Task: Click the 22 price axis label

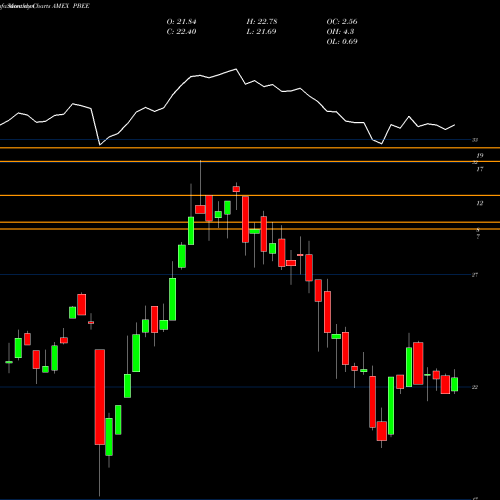Action: [x=475, y=387]
